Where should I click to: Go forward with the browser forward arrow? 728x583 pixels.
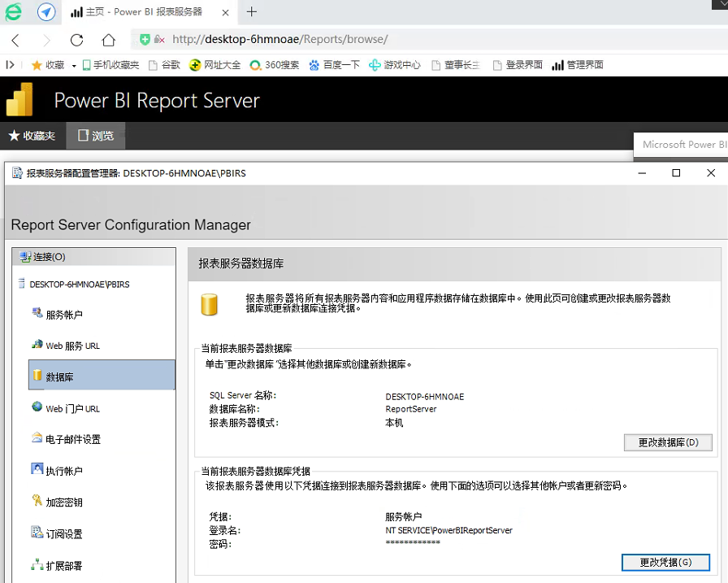46,41
